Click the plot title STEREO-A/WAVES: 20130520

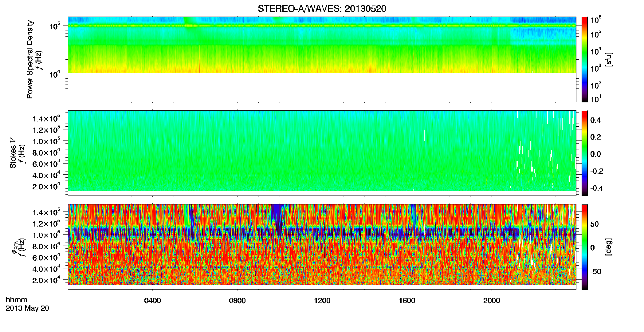[x=322, y=9]
